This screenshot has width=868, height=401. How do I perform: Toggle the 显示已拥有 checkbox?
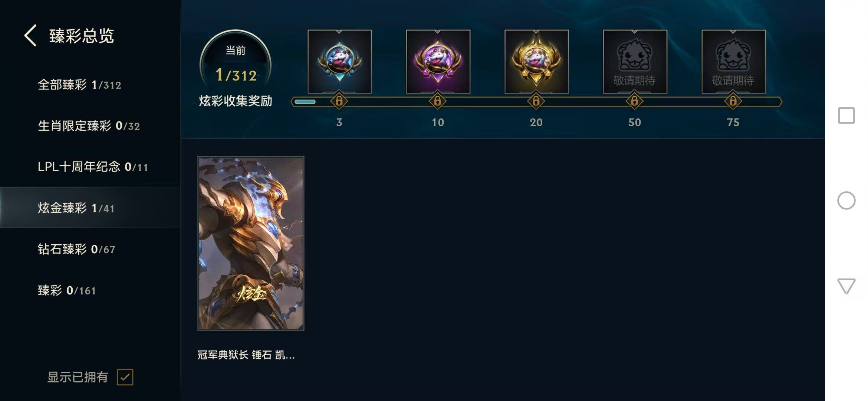(125, 377)
